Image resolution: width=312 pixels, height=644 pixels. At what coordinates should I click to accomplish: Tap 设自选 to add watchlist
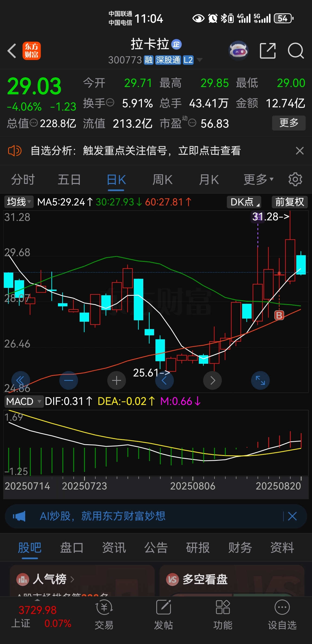282,615
